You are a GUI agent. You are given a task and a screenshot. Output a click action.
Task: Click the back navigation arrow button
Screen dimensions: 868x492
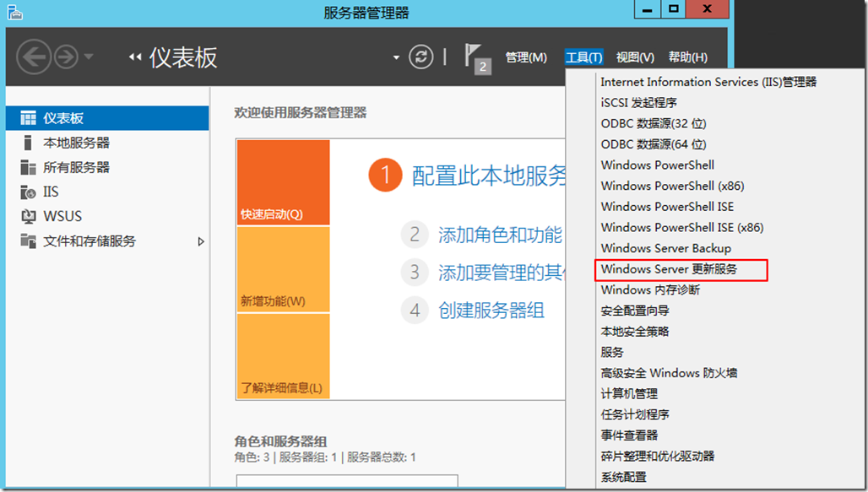(34, 57)
